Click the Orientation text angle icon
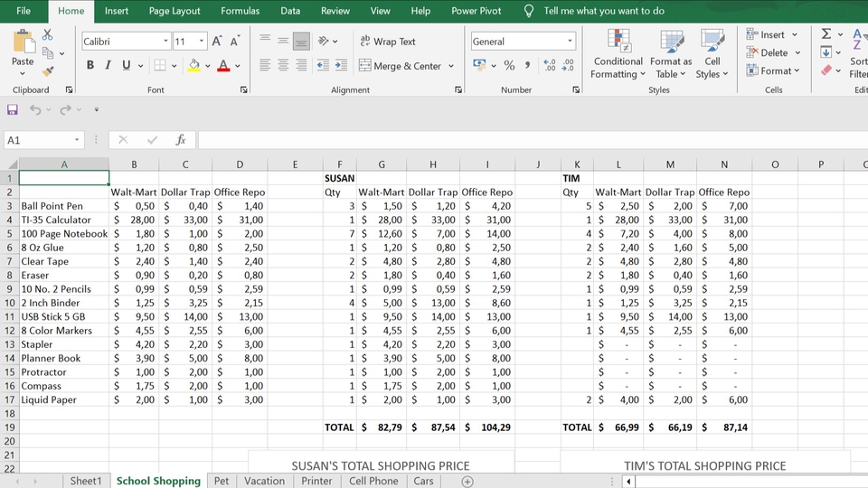868x488 pixels. pyautogui.click(x=324, y=41)
